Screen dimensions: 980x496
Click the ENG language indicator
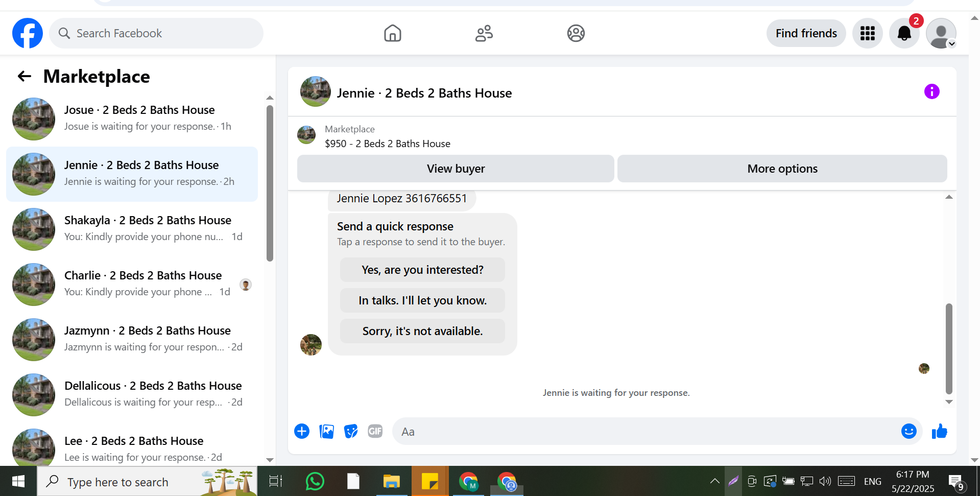click(x=872, y=481)
